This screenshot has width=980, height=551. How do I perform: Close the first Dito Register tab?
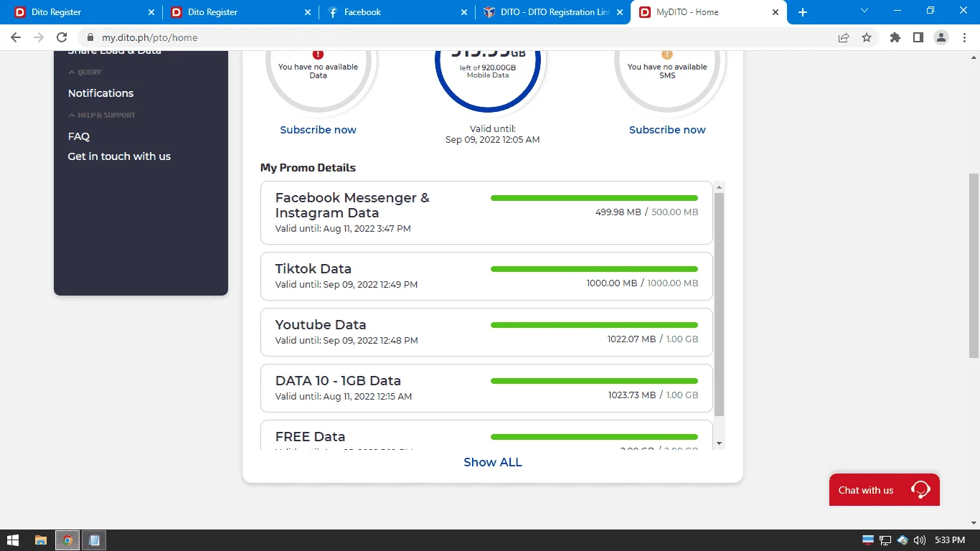point(151,12)
